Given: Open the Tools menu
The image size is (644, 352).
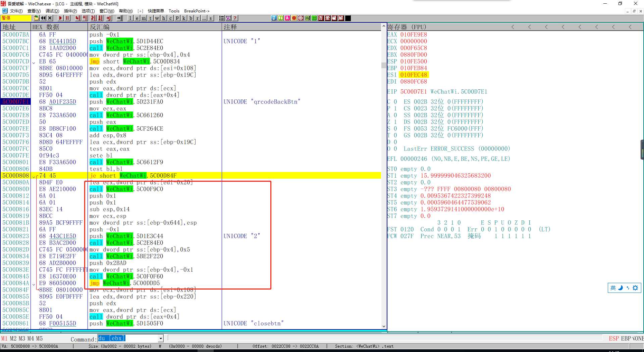Looking at the screenshot, I should (174, 11).
